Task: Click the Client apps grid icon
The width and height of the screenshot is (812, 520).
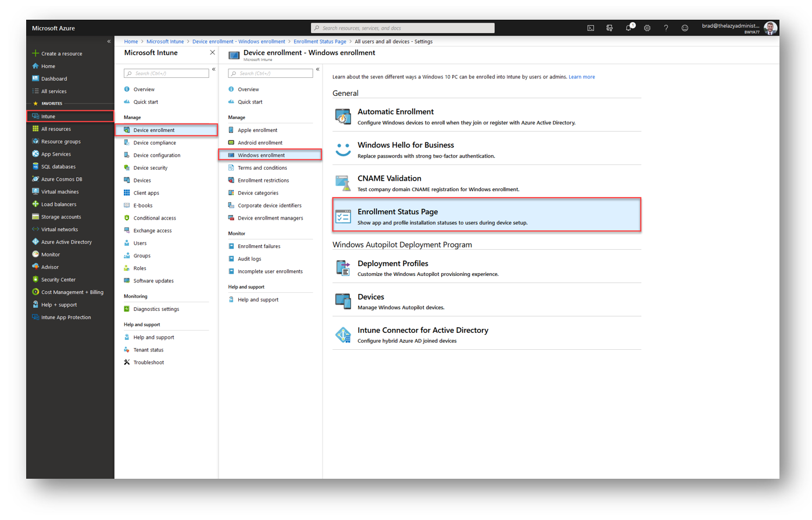Action: [x=127, y=193]
